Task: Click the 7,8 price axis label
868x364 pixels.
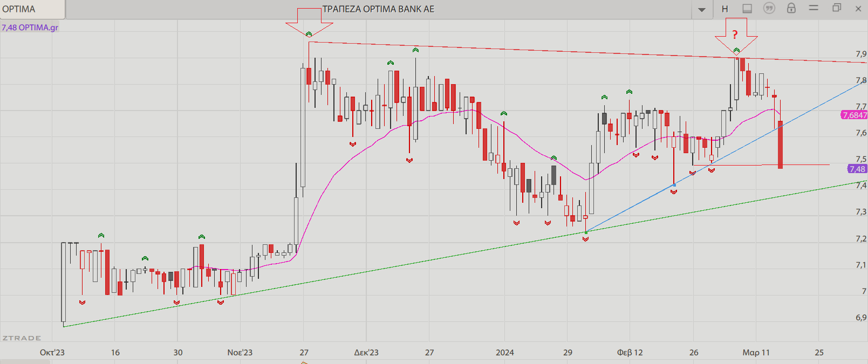Action: click(x=861, y=80)
